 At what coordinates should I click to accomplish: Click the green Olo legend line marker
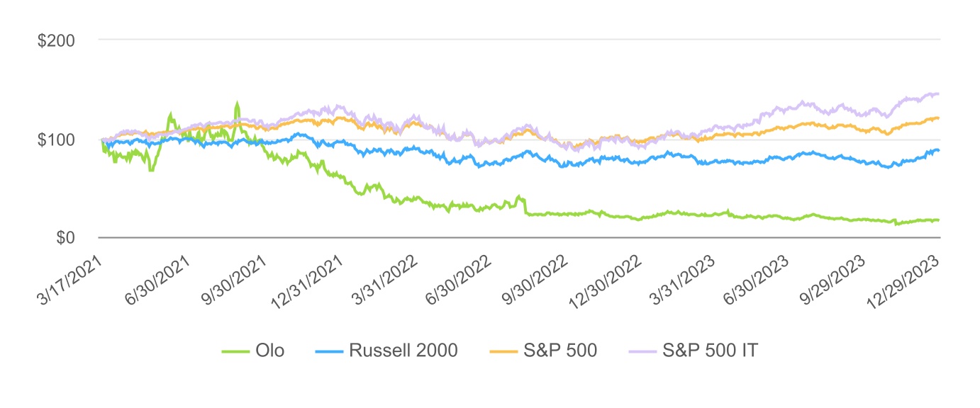pyautogui.click(x=234, y=351)
